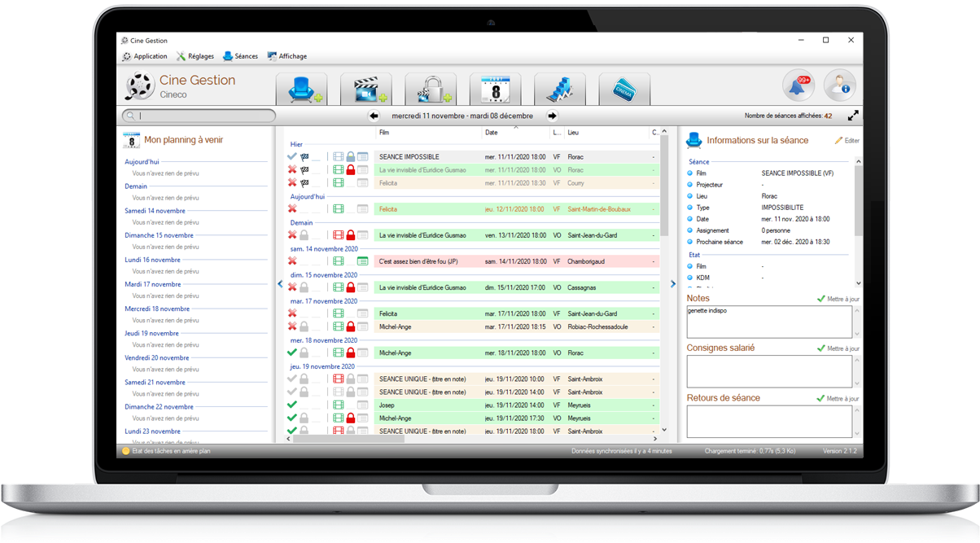Click the Cine Gestion film reel logo
Screen dimensions: 980x543
point(139,86)
